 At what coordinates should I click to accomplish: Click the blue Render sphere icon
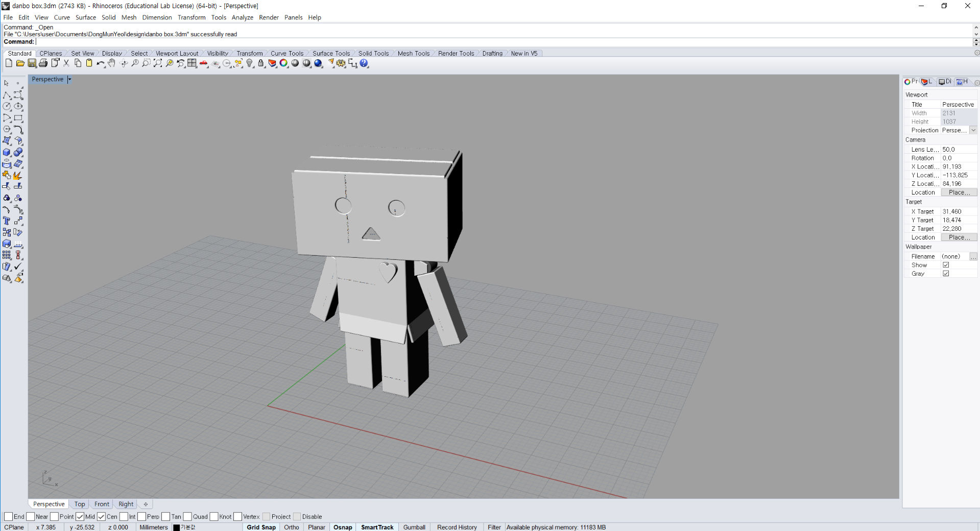pyautogui.click(x=318, y=63)
